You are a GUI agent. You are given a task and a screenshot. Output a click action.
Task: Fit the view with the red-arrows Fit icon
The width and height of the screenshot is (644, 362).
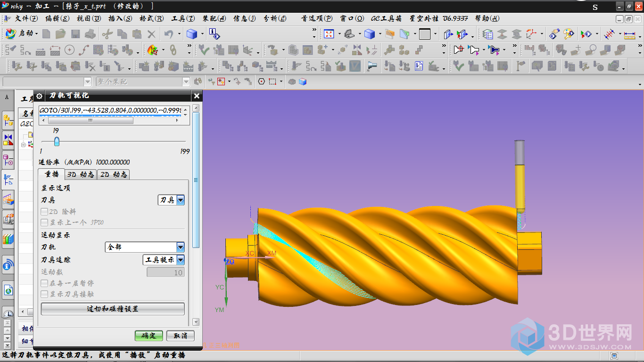pyautogui.click(x=329, y=34)
